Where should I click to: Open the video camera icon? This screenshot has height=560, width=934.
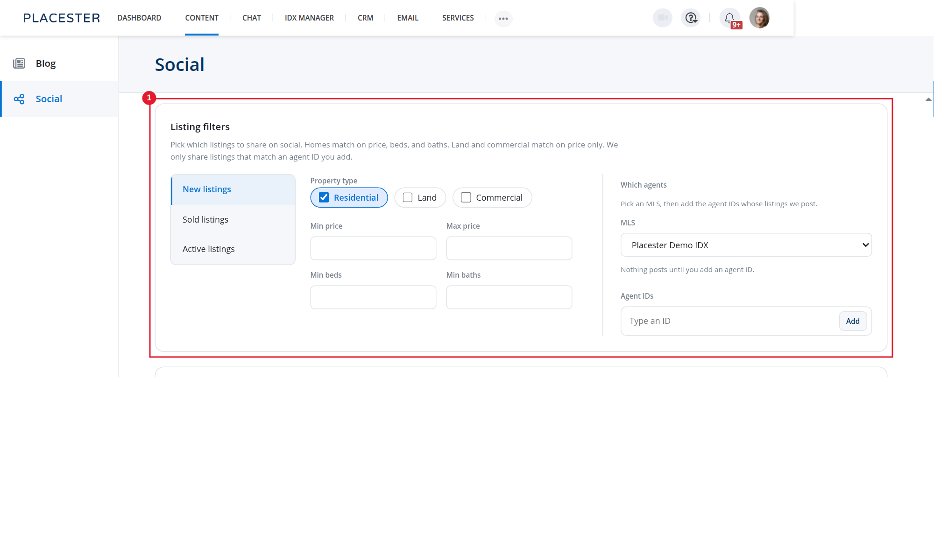click(x=662, y=18)
